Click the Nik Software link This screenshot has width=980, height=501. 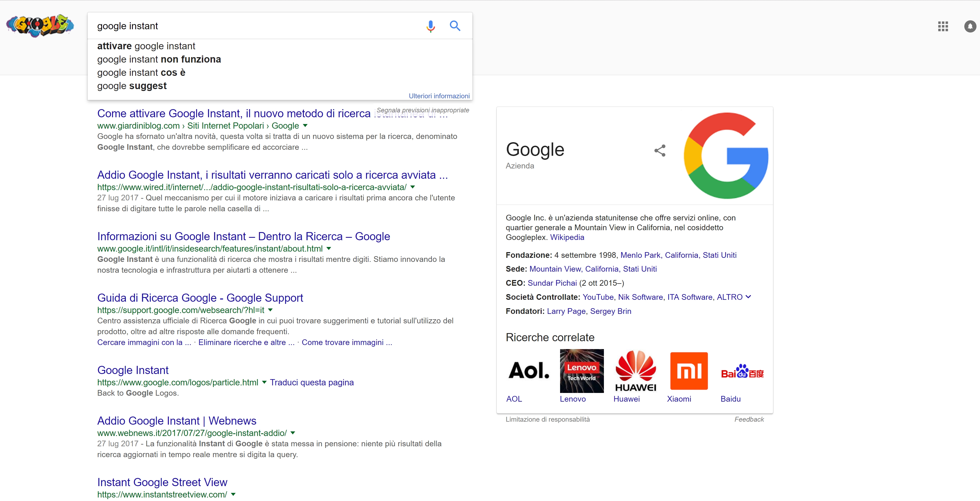click(640, 297)
